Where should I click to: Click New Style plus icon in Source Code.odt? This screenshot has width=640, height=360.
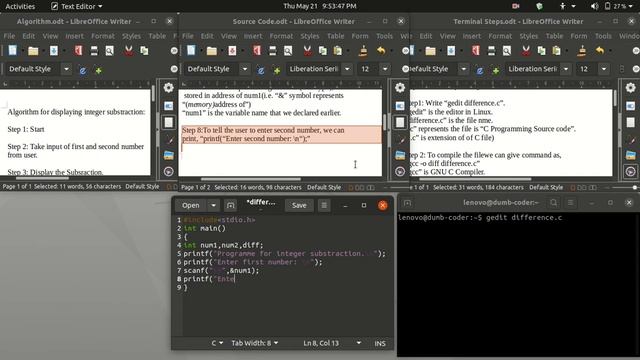pyautogui.click(x=277, y=70)
